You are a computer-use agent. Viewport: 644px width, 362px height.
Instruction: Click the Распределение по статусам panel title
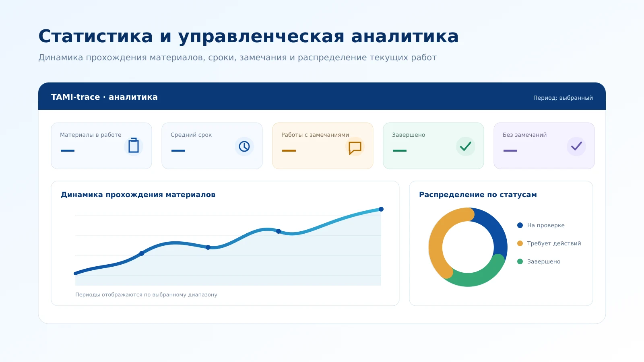478,195
